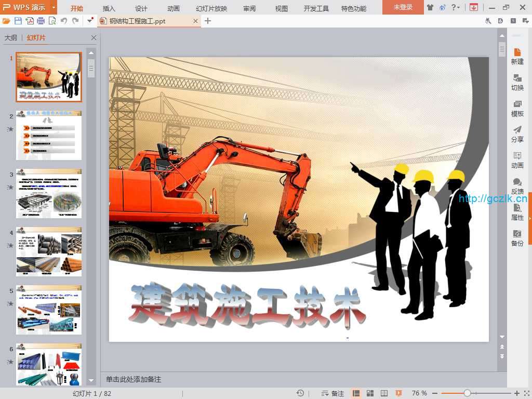Switch to reading view in status bar
The image size is (532, 399).
384,393
